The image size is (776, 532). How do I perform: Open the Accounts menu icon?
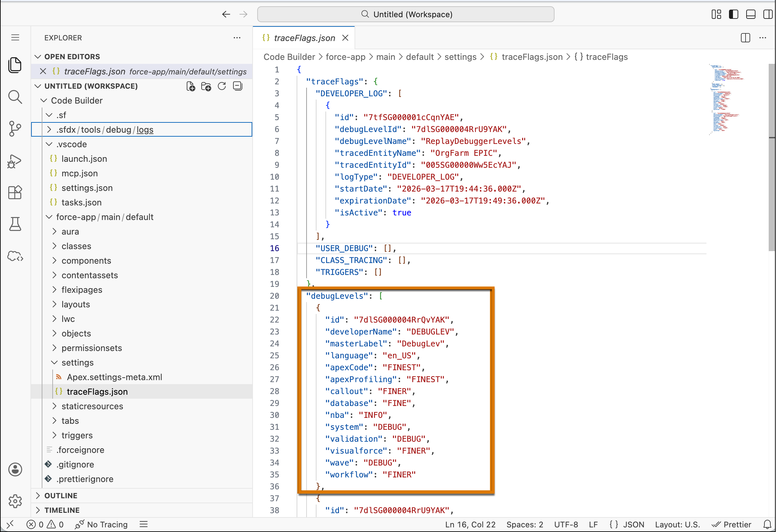[15, 469]
